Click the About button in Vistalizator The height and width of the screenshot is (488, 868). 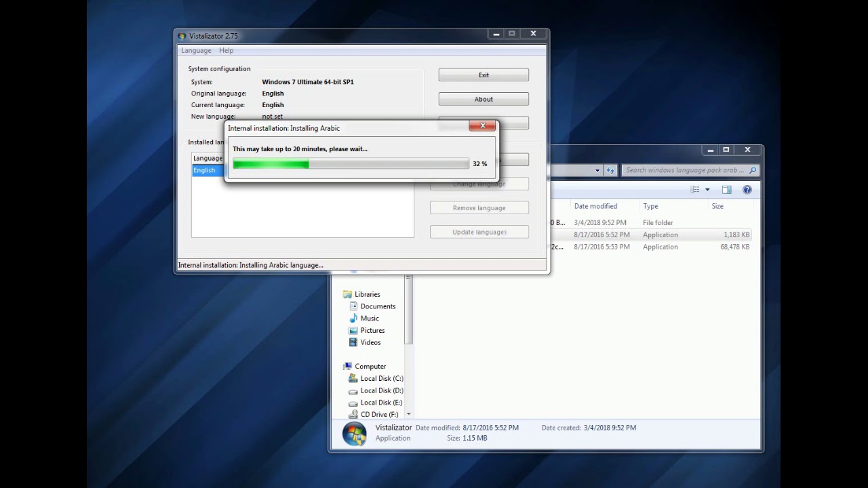point(484,99)
